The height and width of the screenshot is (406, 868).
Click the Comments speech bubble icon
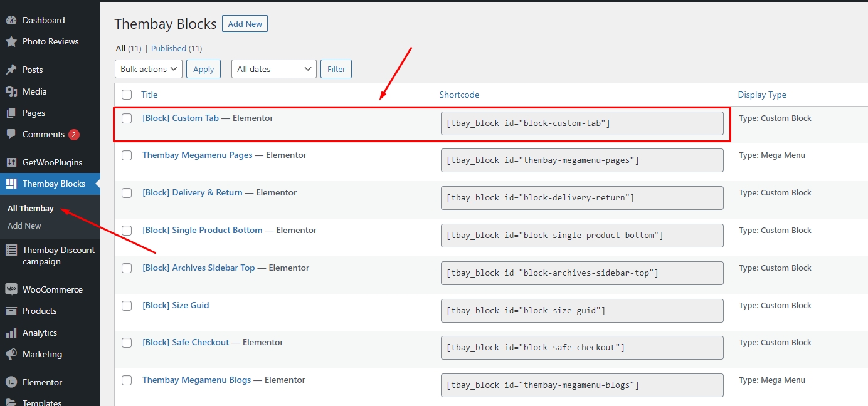11,134
